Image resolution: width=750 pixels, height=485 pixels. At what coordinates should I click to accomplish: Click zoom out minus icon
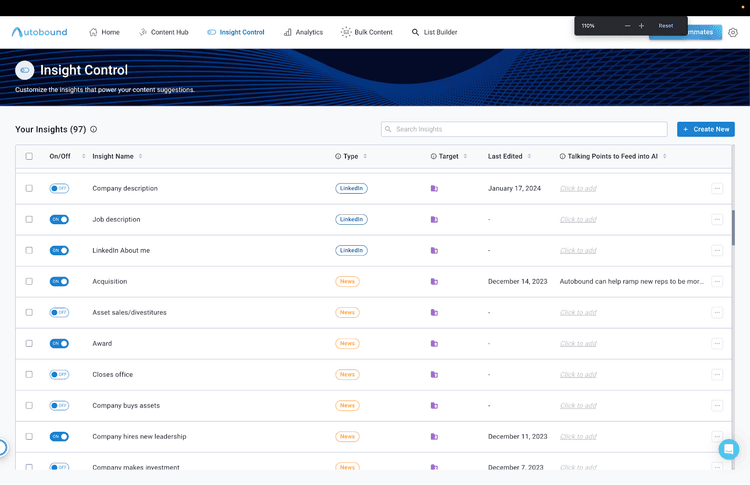tap(628, 26)
